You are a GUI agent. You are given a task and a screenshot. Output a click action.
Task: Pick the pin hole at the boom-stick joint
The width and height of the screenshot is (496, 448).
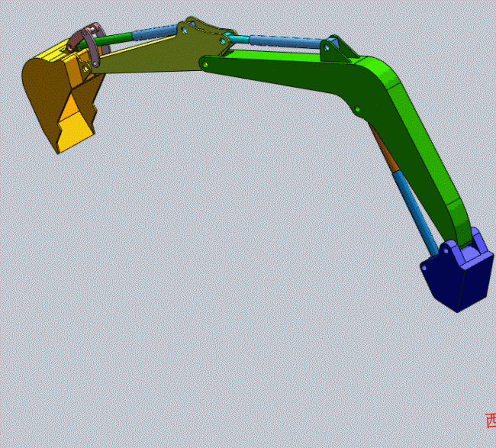[205, 65]
